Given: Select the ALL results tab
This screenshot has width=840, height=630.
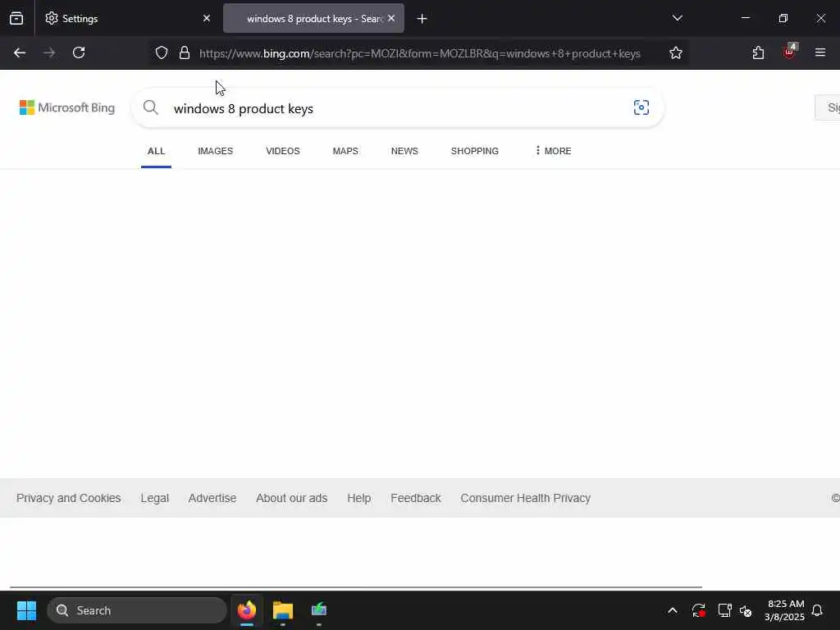Looking at the screenshot, I should [x=156, y=151].
